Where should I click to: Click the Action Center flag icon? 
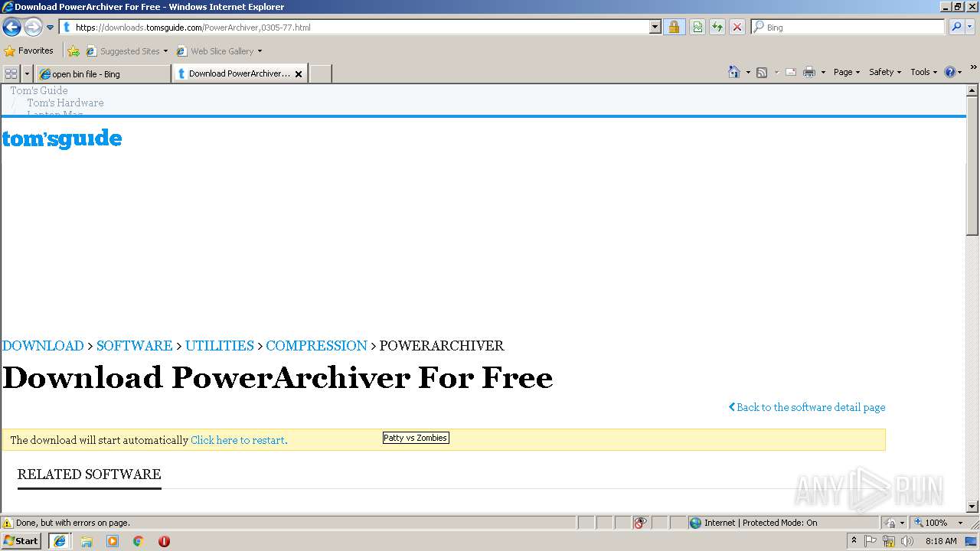point(871,541)
